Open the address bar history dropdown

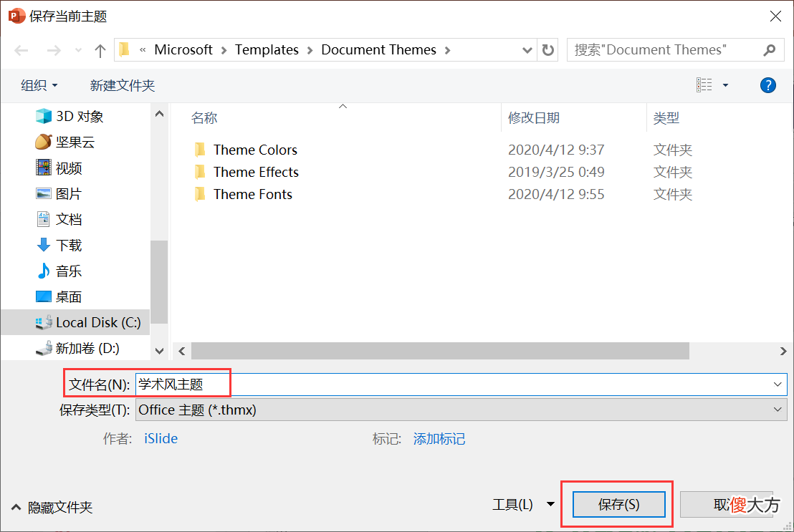point(527,50)
